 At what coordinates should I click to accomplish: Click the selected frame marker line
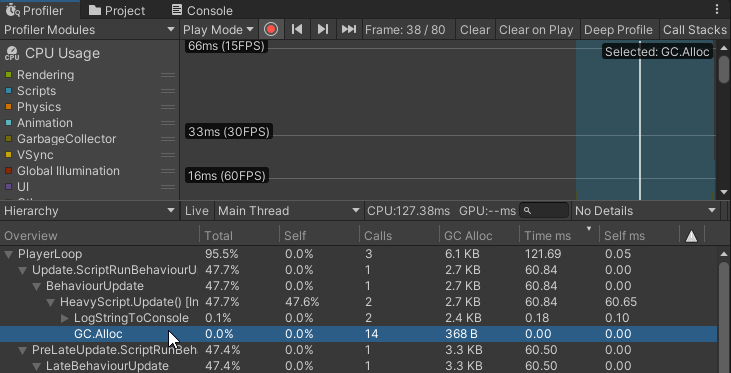click(x=640, y=120)
